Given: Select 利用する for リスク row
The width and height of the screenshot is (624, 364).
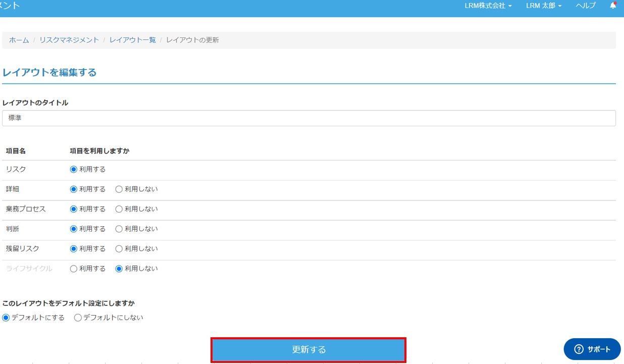Looking at the screenshot, I should click(74, 169).
